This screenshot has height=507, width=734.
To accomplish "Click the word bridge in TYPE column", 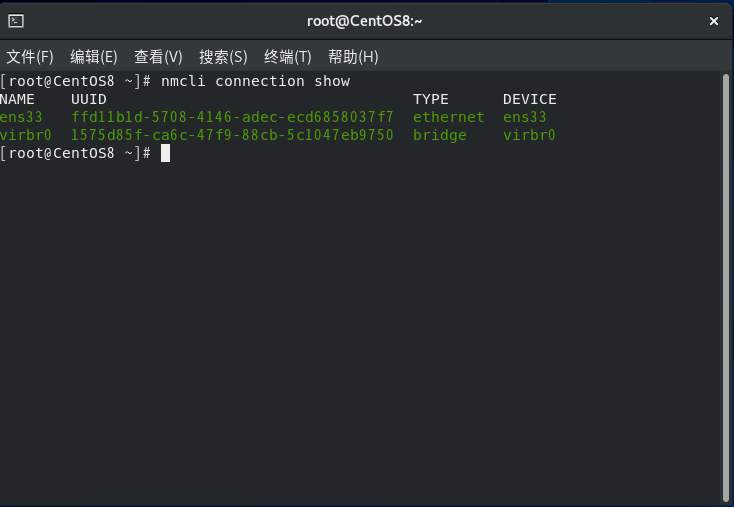I will (440, 136).
